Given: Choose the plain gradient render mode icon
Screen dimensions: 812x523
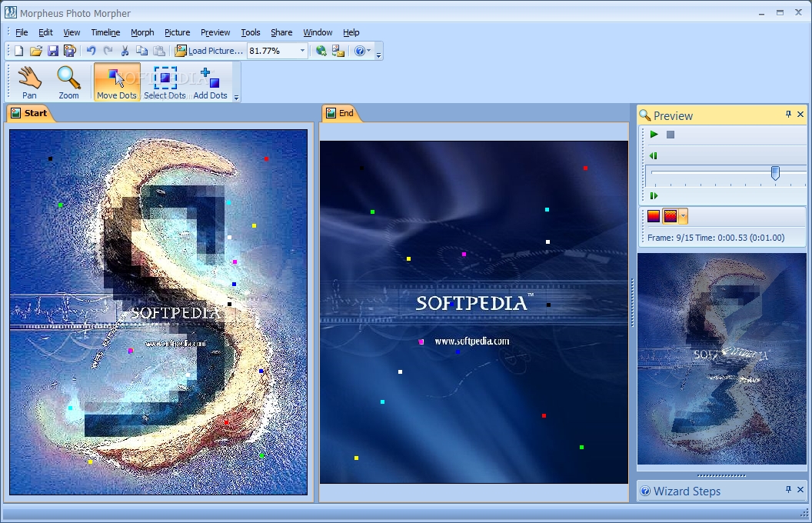Looking at the screenshot, I should click(x=654, y=216).
